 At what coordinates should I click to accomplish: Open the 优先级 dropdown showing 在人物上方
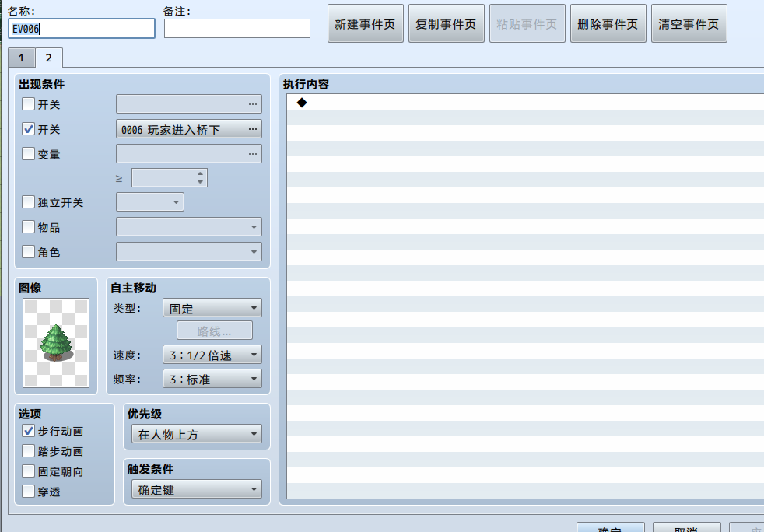tap(197, 434)
